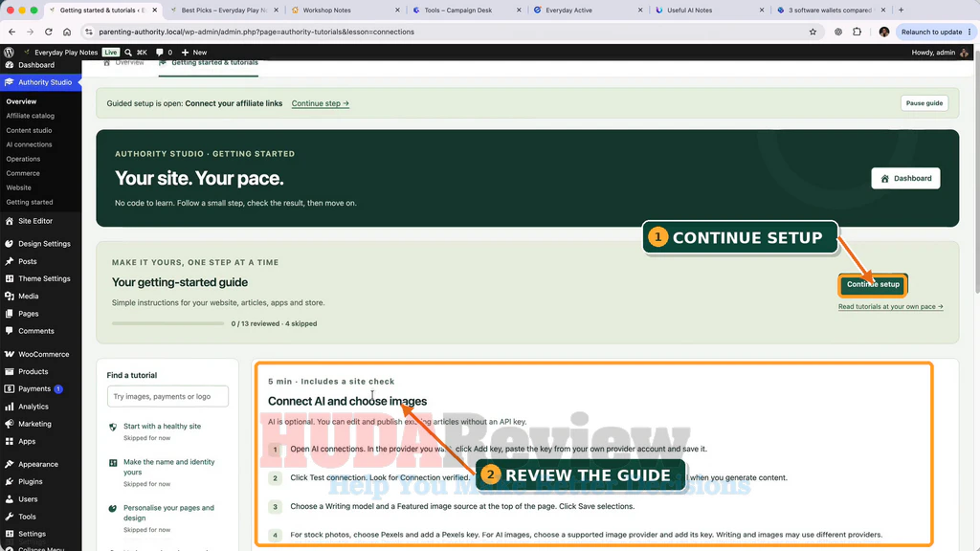Screen dimensions: 980x551
Task: Click the Pause guide button
Action: (924, 103)
